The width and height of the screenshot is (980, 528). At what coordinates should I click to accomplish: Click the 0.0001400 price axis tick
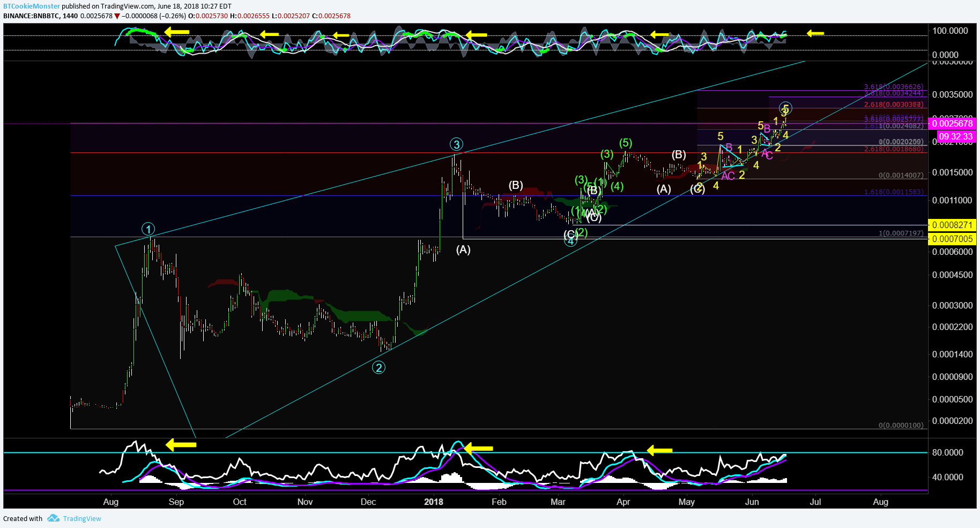952,354
